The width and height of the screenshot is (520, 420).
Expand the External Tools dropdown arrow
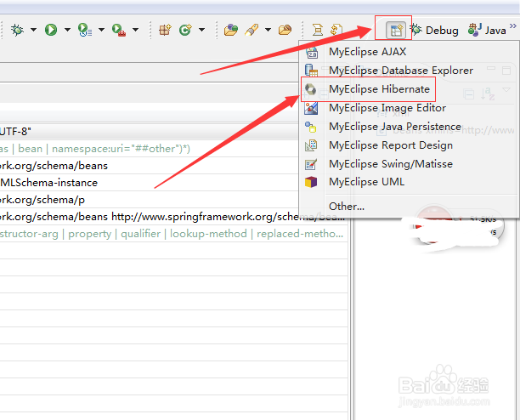pos(135,30)
